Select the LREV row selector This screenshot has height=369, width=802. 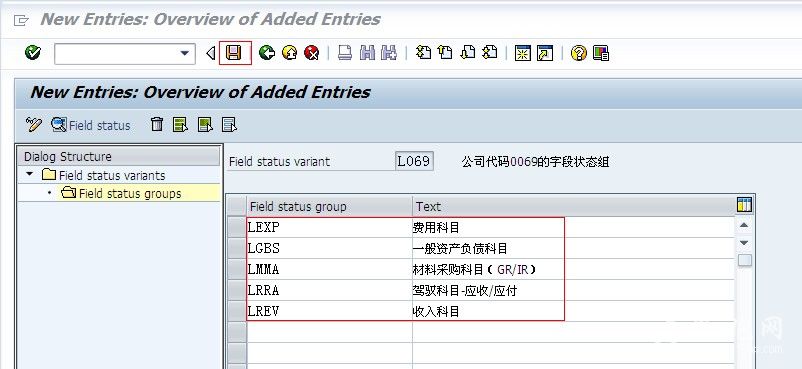coord(237,311)
